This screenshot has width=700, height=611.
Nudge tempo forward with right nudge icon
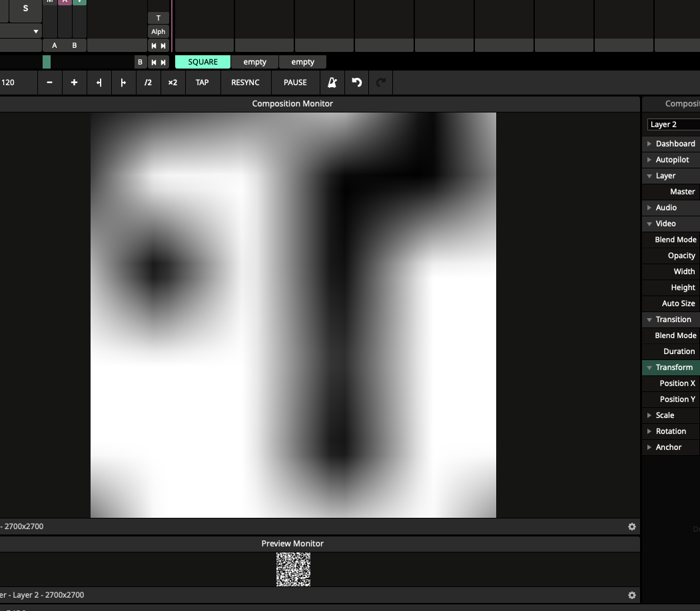pos(123,83)
